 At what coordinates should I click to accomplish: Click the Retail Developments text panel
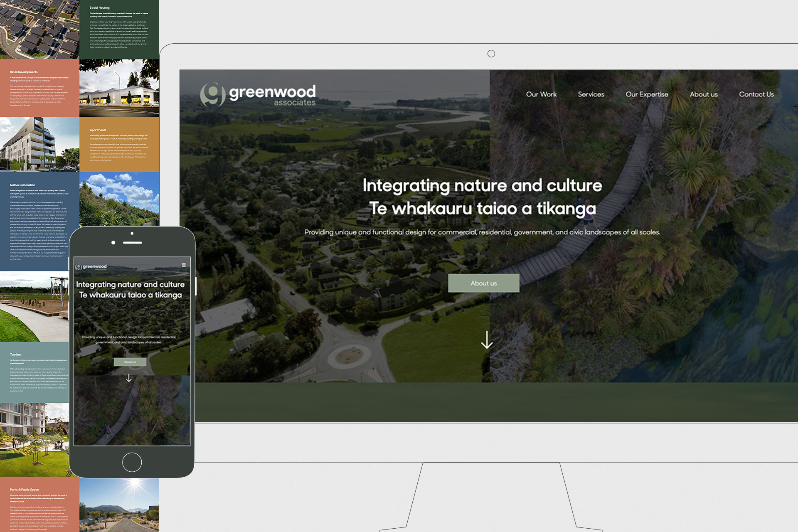click(x=39, y=88)
